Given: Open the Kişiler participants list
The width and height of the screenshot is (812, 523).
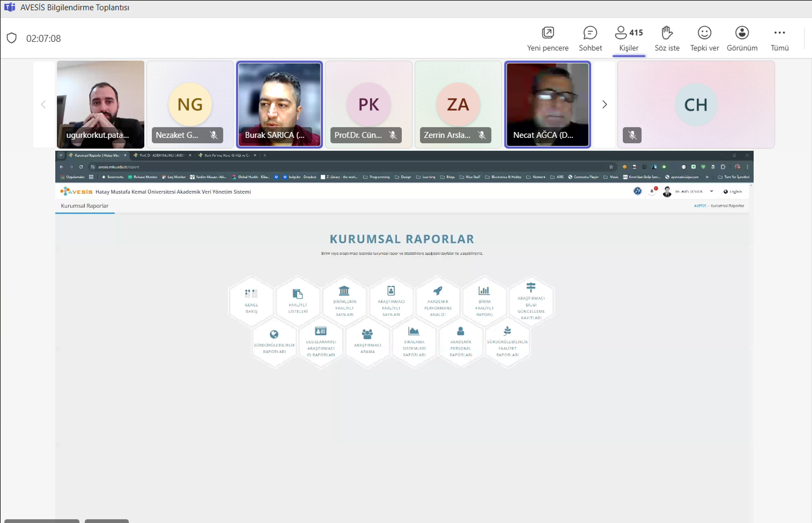Looking at the screenshot, I should (628, 38).
